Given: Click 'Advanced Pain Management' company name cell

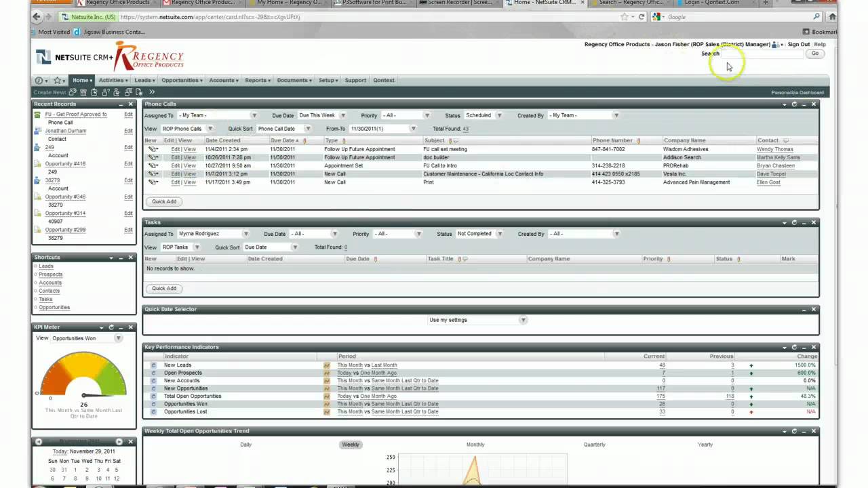Looking at the screenshot, I should point(696,182).
